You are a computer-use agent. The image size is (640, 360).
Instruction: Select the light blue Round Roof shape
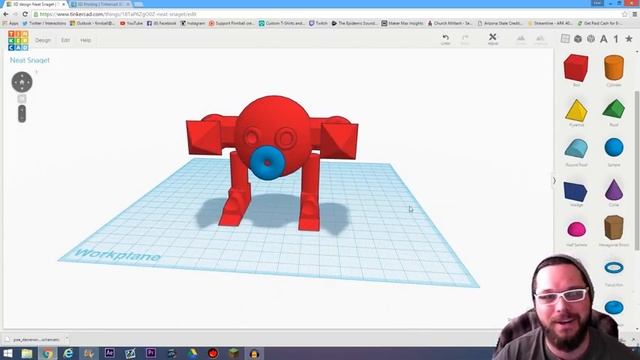pyautogui.click(x=576, y=149)
